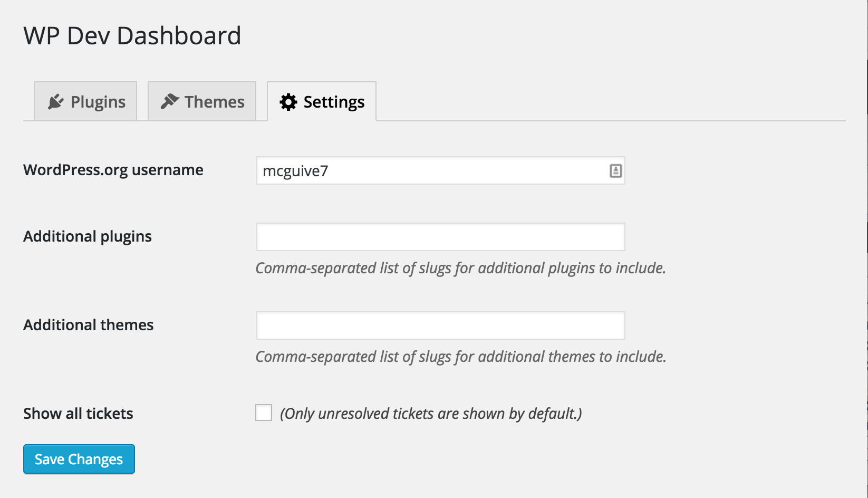Enable the Show all tickets checkbox
The image size is (868, 498).
[x=264, y=413]
